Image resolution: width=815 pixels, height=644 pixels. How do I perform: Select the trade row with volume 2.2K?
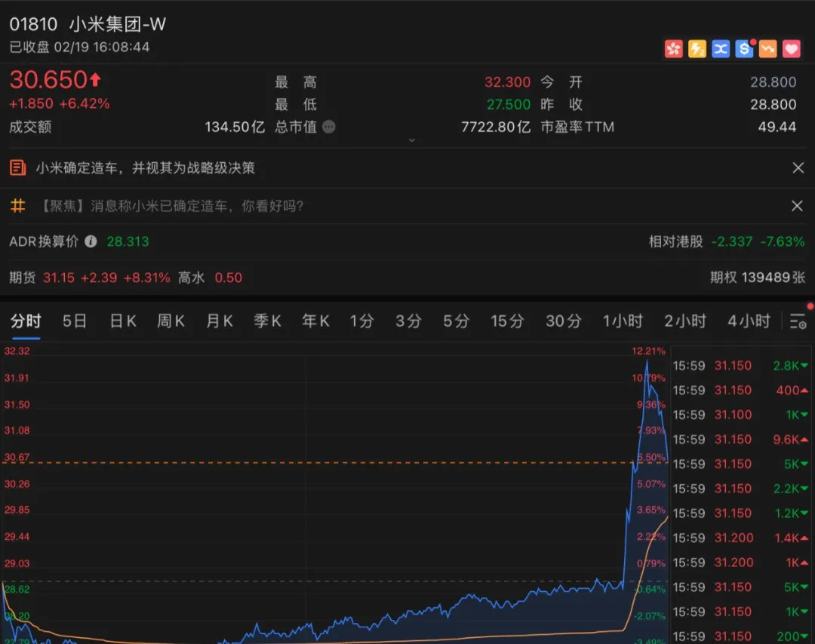tap(741, 489)
